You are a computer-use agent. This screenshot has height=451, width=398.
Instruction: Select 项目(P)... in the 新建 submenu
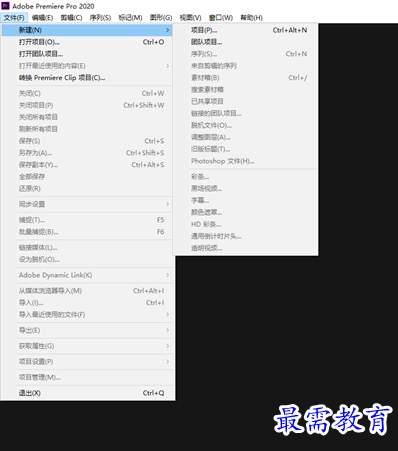[245, 30]
